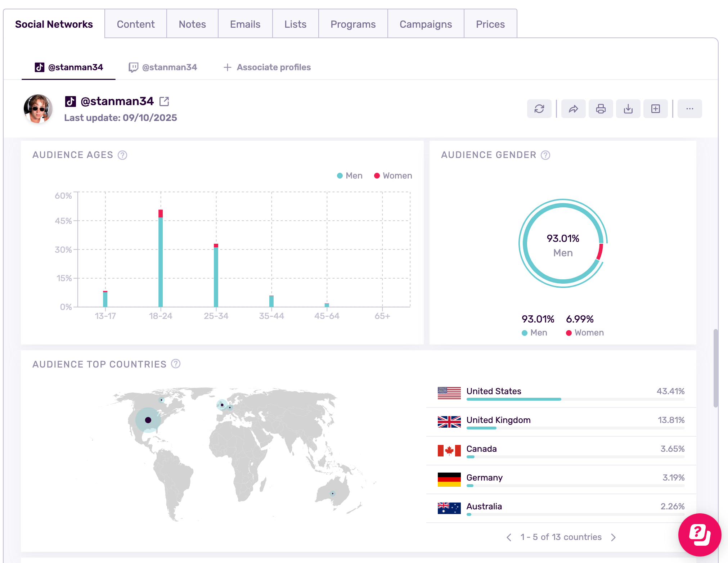Click the page vertical scrollbar
728x563 pixels.
point(716,367)
